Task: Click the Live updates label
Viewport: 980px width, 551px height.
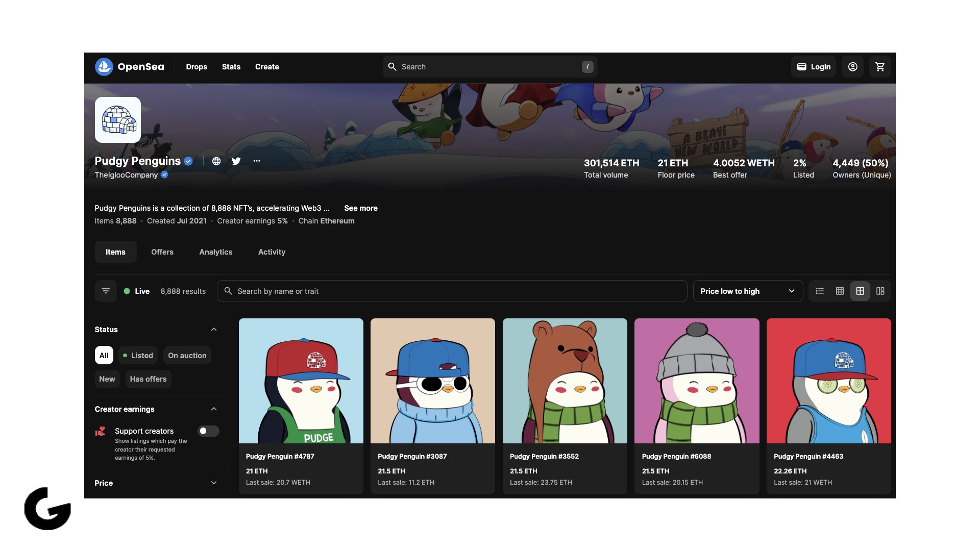Action: (x=142, y=291)
